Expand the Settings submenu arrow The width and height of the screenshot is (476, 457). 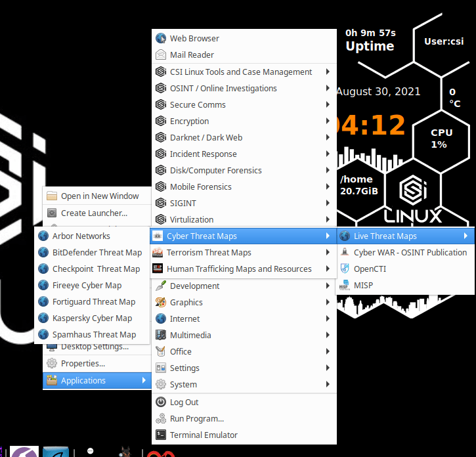(328, 368)
